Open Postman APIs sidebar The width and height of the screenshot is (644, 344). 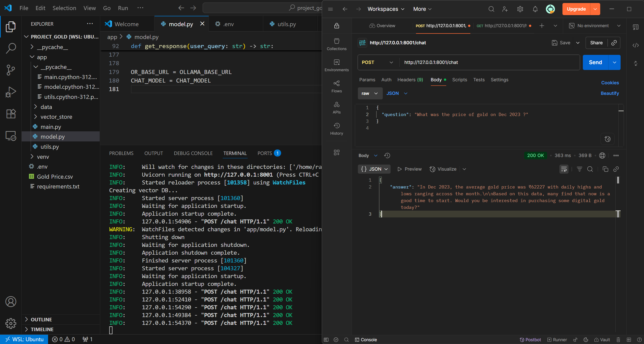point(336,108)
